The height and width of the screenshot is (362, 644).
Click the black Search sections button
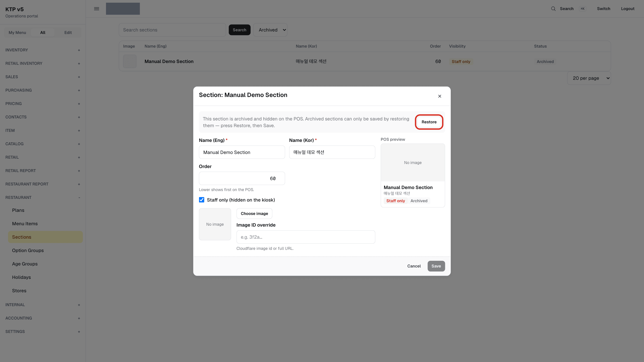tap(239, 30)
